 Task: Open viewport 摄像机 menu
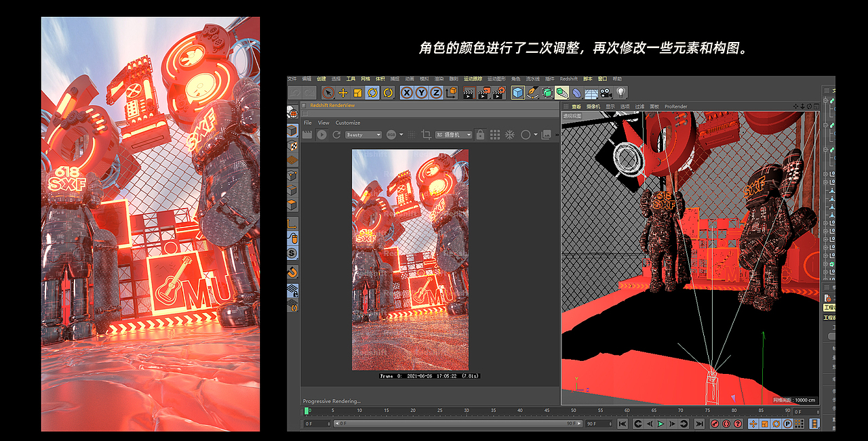[x=593, y=106]
